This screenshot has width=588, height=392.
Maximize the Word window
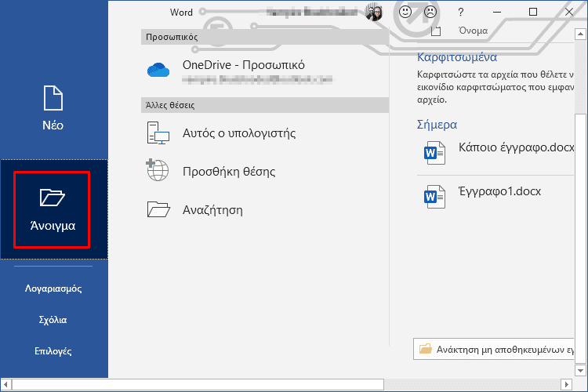pyautogui.click(x=533, y=12)
